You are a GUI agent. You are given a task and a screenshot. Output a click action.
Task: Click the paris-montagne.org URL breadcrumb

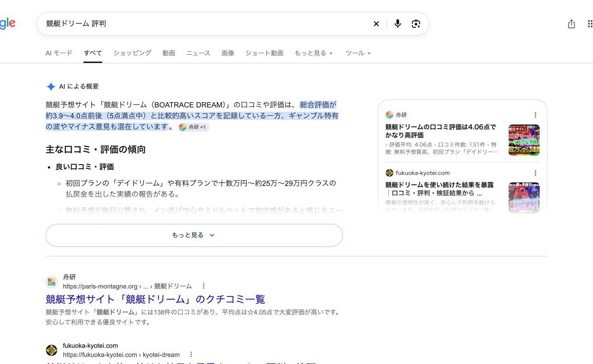tap(127, 286)
